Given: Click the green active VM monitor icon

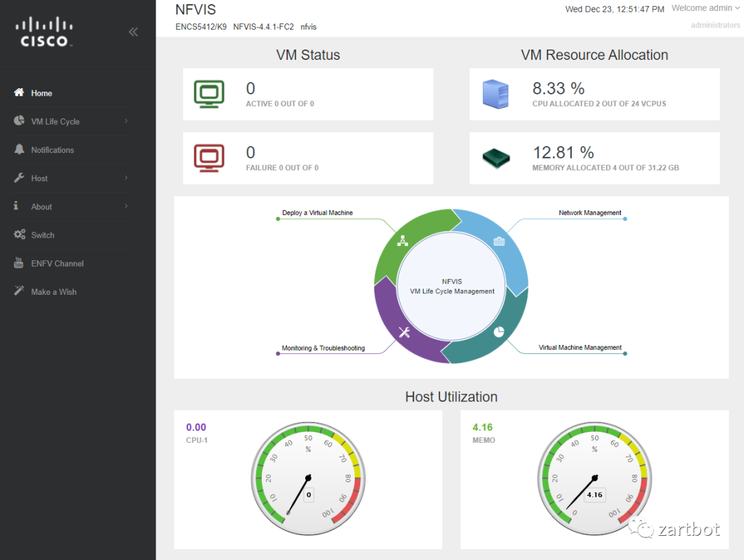Looking at the screenshot, I should click(209, 94).
